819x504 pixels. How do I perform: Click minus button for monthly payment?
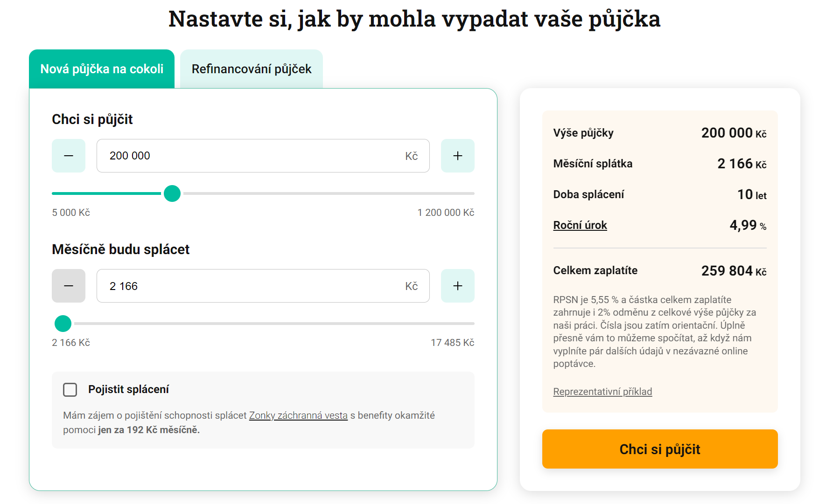(69, 286)
